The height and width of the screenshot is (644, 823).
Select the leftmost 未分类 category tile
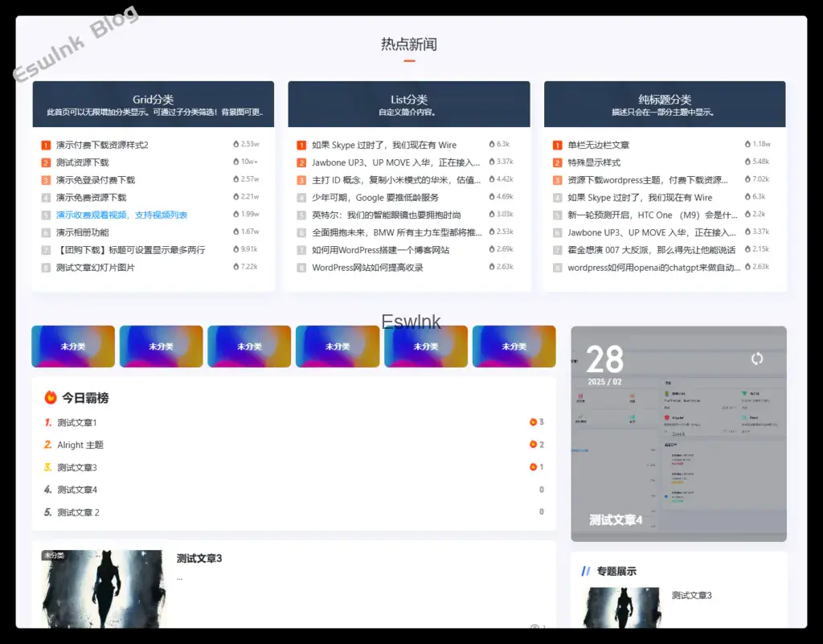[73, 347]
